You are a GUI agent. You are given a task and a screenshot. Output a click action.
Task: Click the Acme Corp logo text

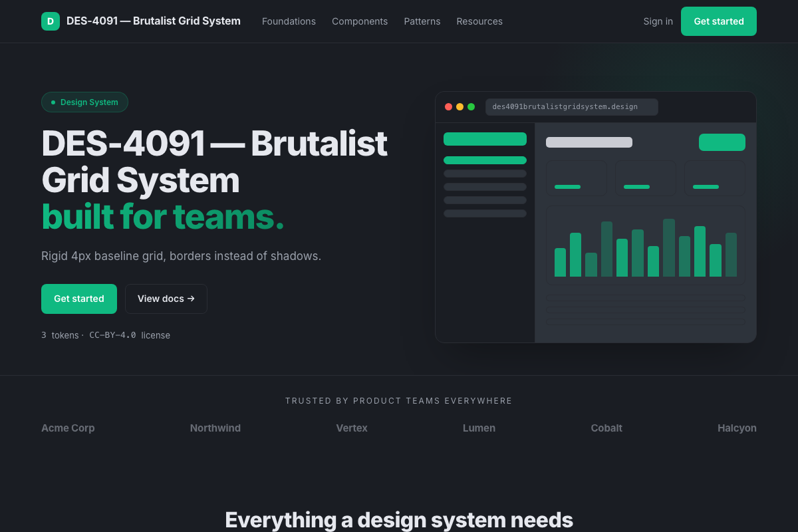pos(68,428)
